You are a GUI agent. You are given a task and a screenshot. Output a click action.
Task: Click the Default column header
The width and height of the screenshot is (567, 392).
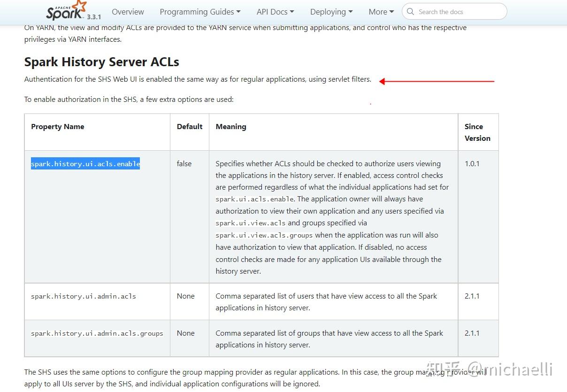point(190,127)
